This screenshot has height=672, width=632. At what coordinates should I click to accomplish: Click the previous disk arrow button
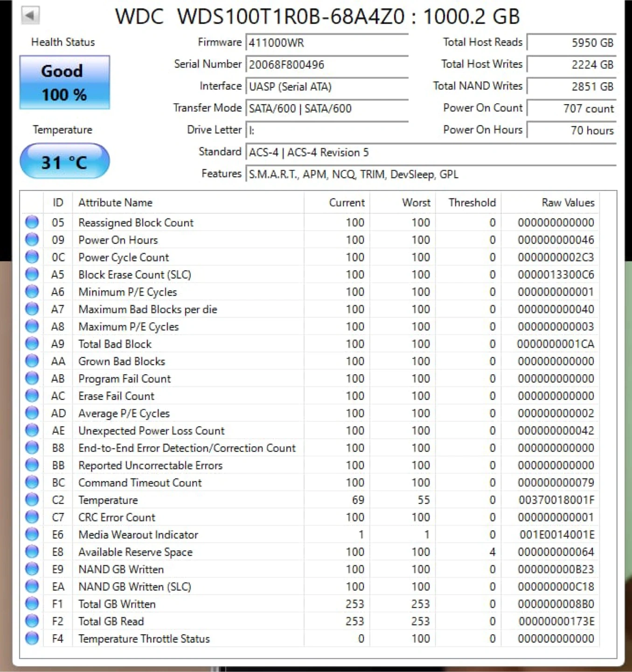[x=30, y=15]
